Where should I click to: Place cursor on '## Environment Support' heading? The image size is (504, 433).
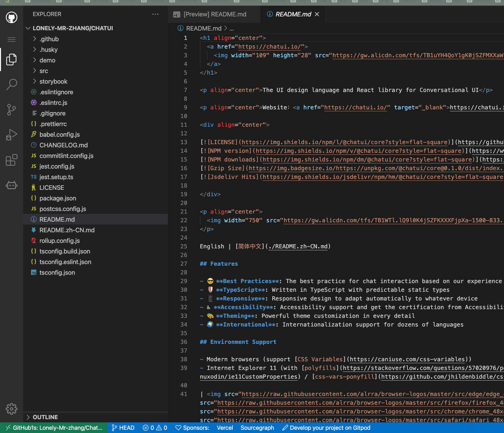click(238, 342)
